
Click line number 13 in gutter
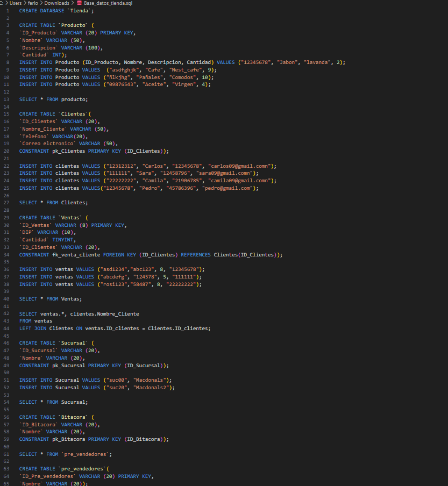click(x=6, y=99)
